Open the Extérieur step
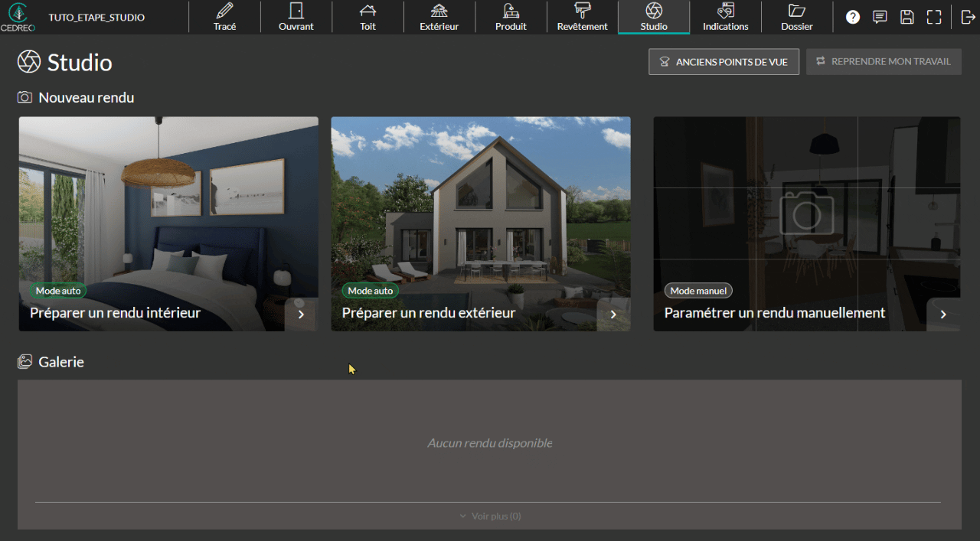The width and height of the screenshot is (980, 541). pyautogui.click(x=439, y=17)
